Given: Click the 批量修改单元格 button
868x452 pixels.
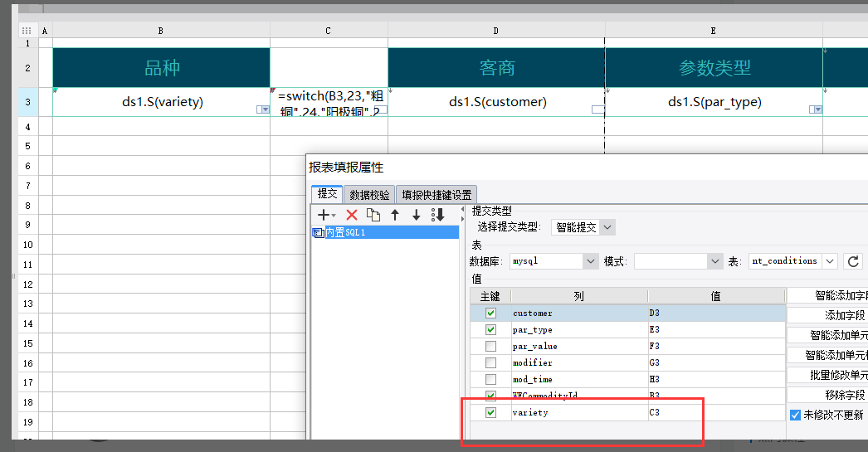Looking at the screenshot, I should point(827,375).
